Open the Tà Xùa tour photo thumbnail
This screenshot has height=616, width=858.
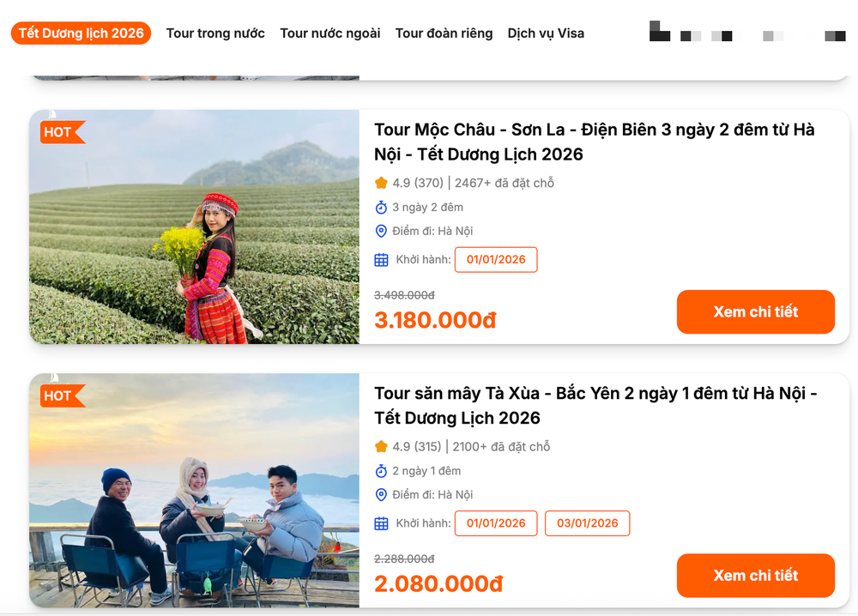[194, 491]
